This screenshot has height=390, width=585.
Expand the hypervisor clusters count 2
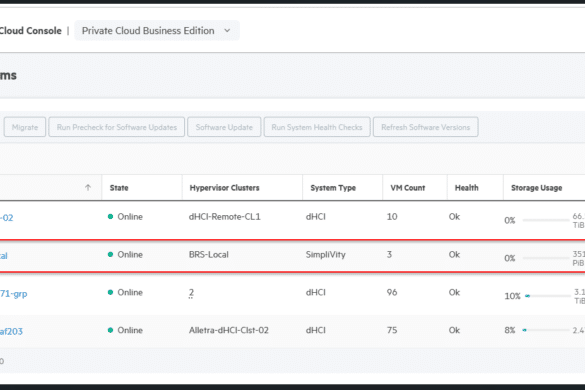click(x=191, y=293)
